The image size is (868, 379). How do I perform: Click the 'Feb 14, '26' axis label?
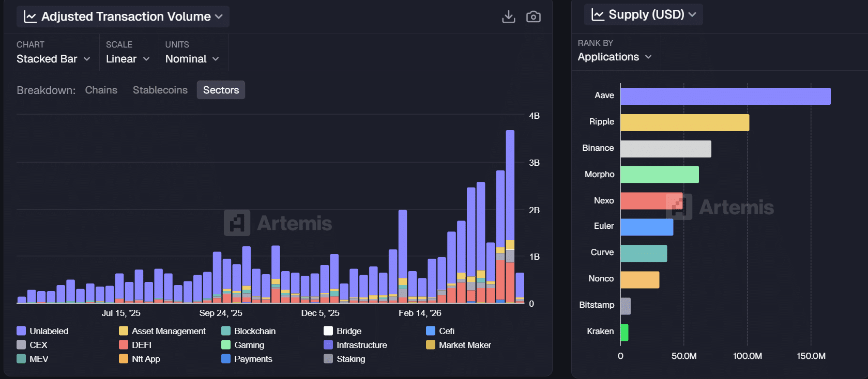point(420,313)
